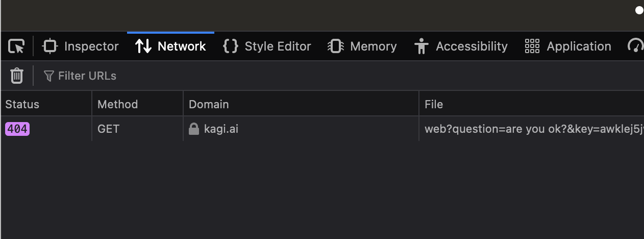
Task: Select the 404 status badge
Action: [17, 129]
